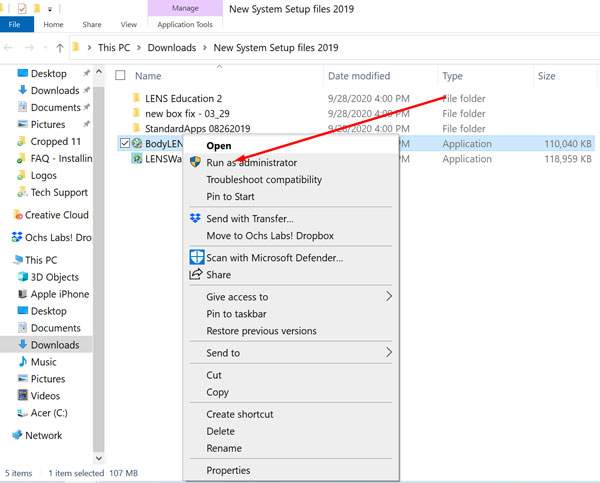Click the Music note icon in sidebar
Viewport: 600px width, 483px height.
[23, 361]
